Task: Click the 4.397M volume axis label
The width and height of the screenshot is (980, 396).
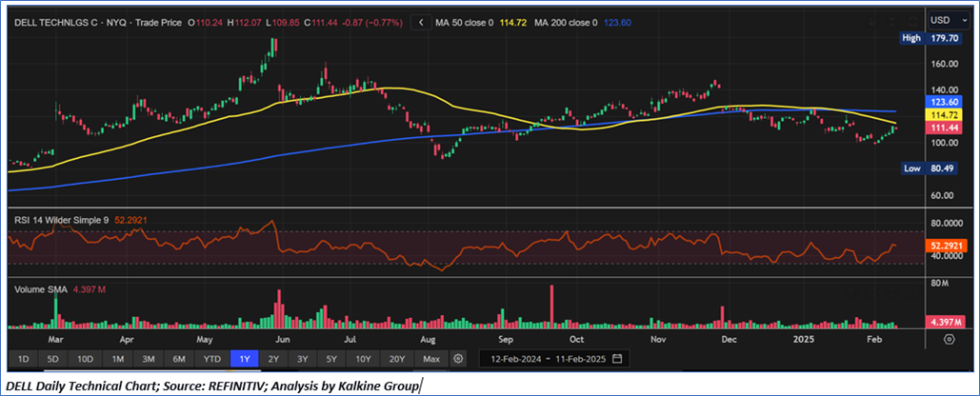Action: pyautogui.click(x=947, y=323)
